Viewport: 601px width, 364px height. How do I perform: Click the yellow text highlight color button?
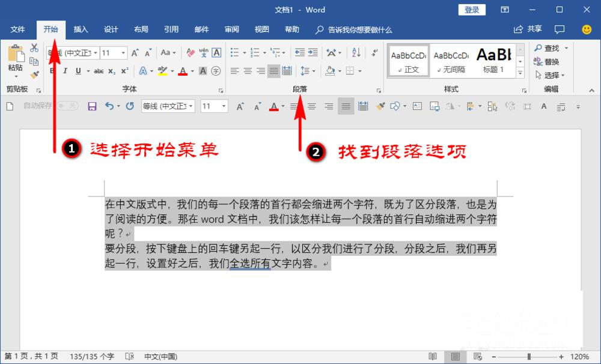coord(162,71)
